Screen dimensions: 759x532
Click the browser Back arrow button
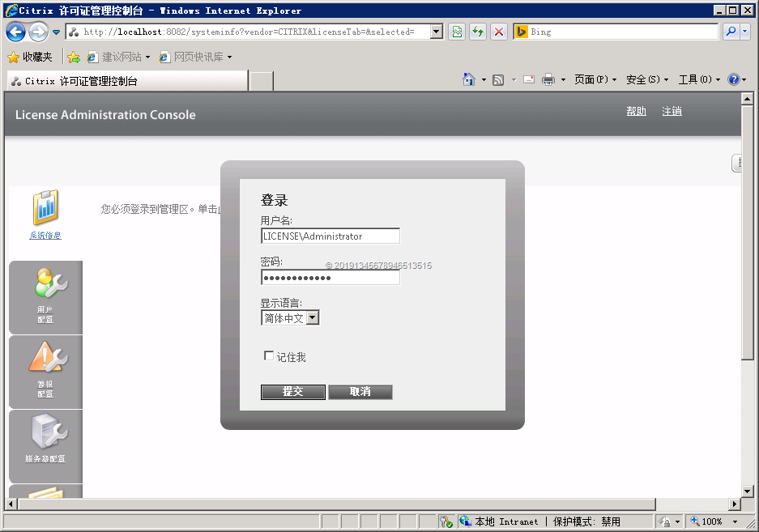15,32
